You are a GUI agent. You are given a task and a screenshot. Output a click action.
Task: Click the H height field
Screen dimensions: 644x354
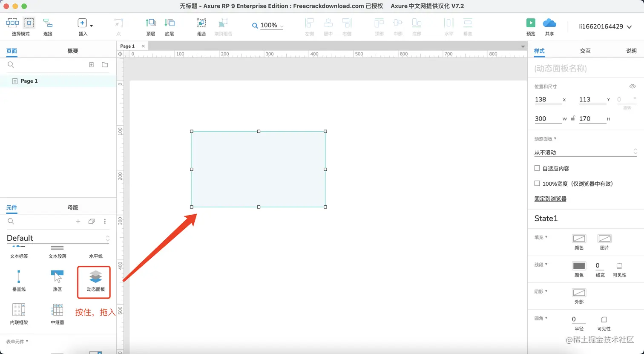[592, 119]
